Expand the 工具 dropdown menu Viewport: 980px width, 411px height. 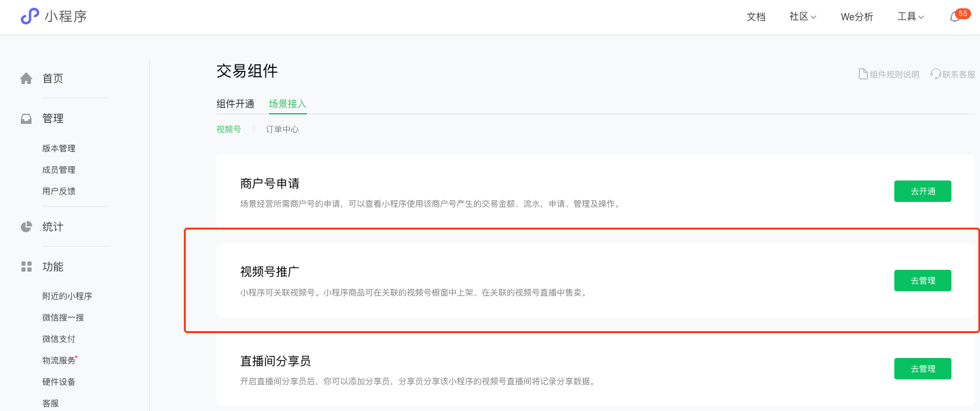(910, 17)
